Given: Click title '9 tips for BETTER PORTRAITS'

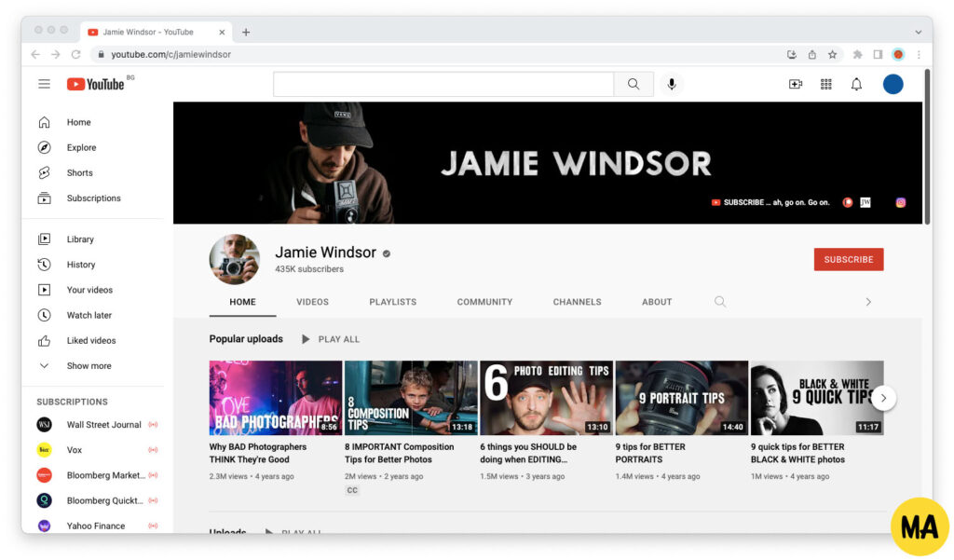Looking at the screenshot, I should [650, 453].
